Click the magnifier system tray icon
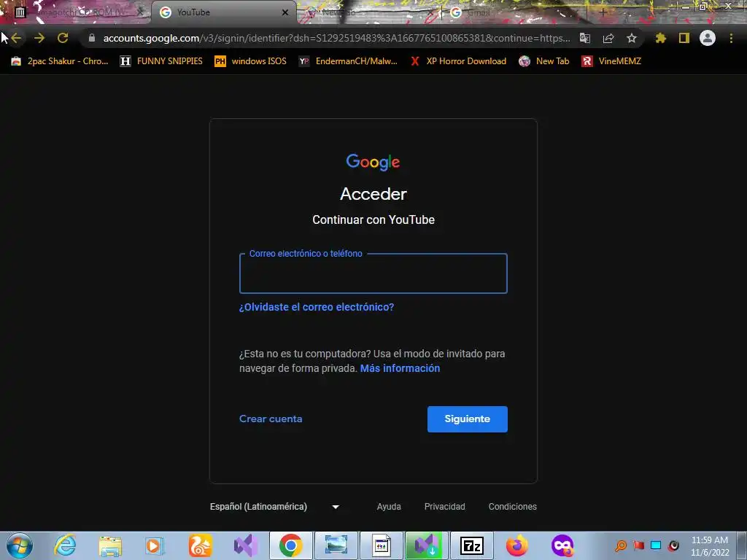Image resolution: width=747 pixels, height=560 pixels. 622,545
